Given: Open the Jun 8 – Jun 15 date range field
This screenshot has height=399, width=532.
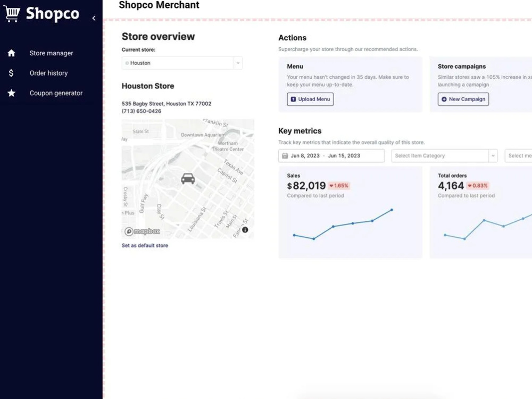Looking at the screenshot, I should click(331, 156).
